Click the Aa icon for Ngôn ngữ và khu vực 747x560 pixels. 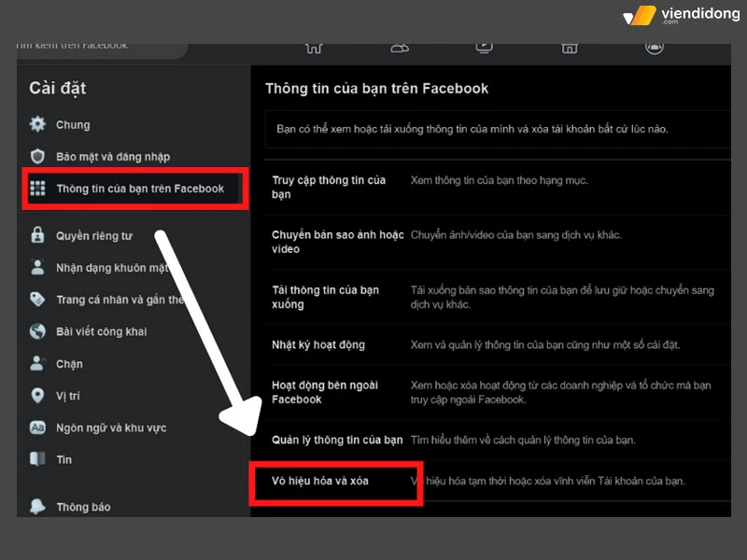[x=37, y=427]
